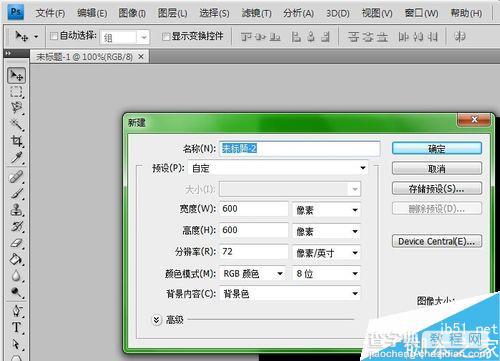Select the Dodge tool
The height and width of the screenshot is (361, 500).
tap(16, 292)
